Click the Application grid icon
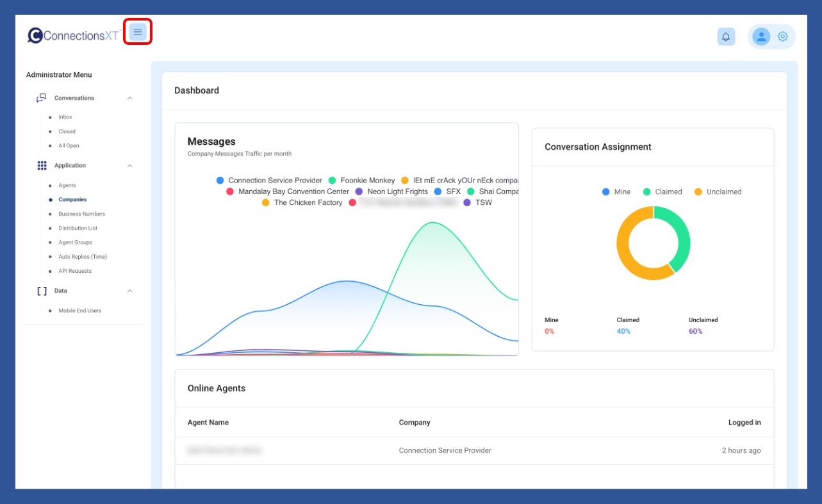Image resolution: width=822 pixels, height=504 pixels. click(x=42, y=165)
